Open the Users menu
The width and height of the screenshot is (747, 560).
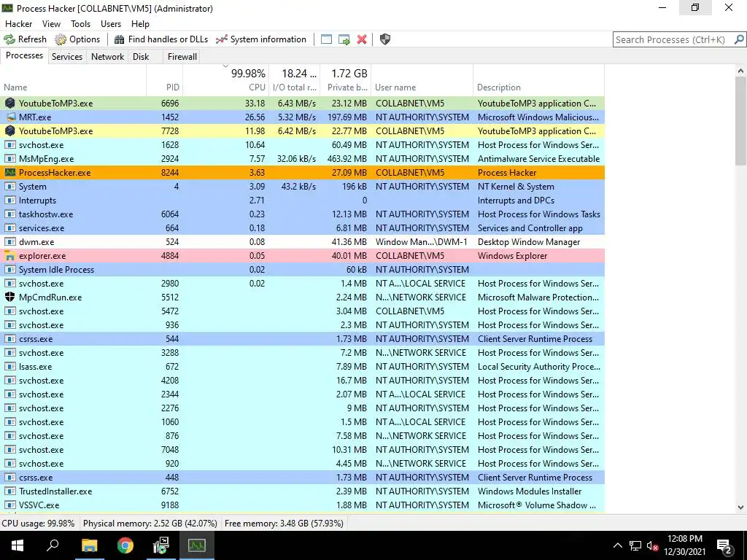point(111,24)
